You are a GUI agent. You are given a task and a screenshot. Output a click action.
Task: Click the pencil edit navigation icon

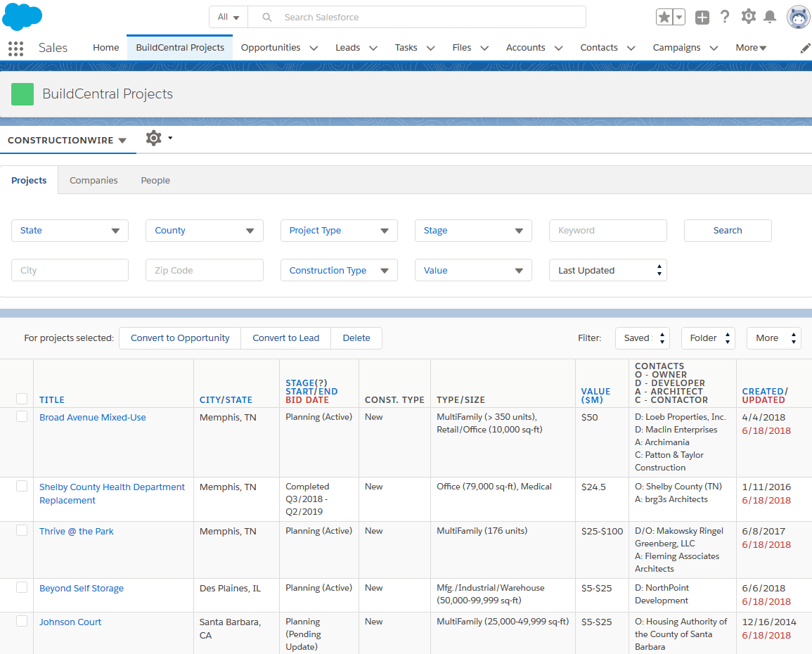[x=805, y=48]
